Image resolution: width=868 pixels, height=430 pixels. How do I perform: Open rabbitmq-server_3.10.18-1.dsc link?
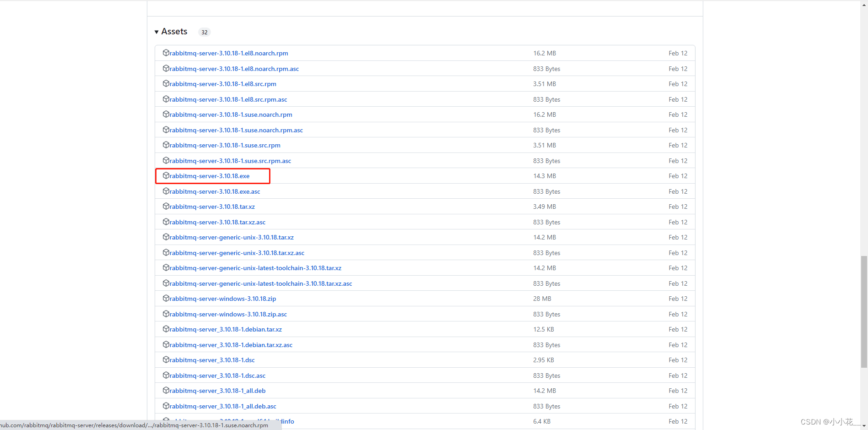pos(212,360)
